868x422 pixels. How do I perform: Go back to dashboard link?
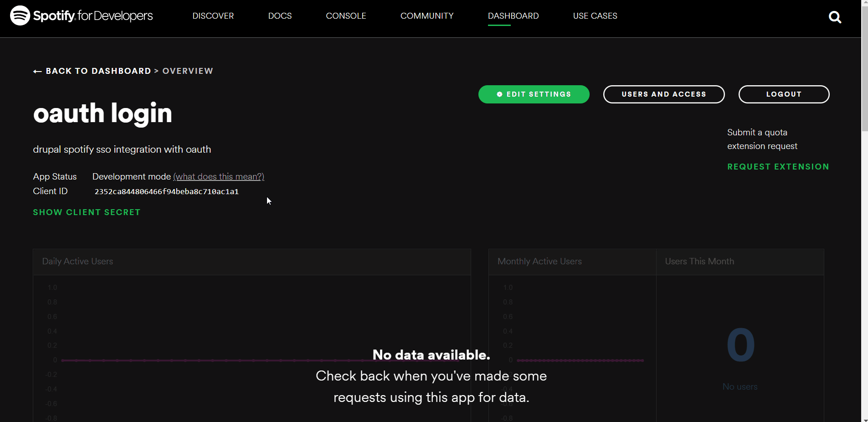[x=92, y=71]
